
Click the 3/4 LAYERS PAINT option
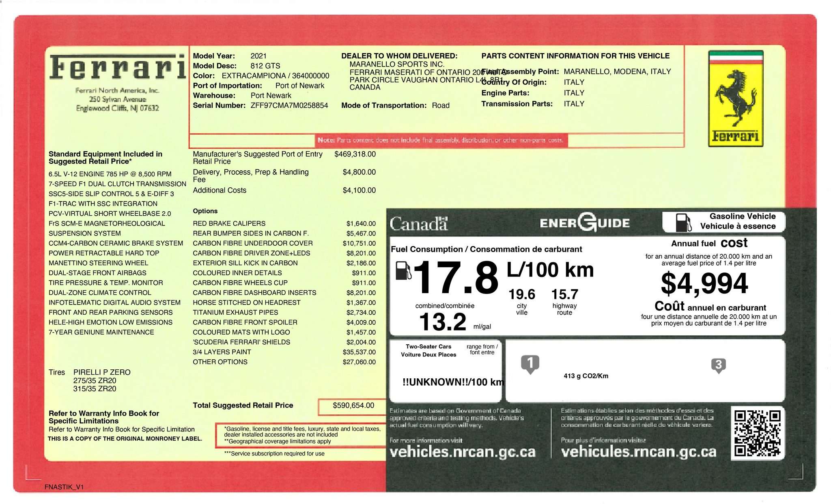point(222,352)
